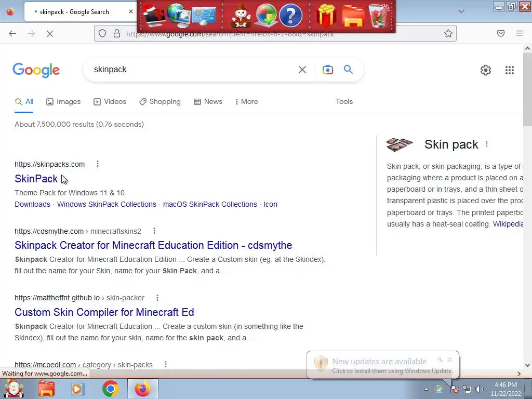Open the tracking protection shield icon
The width and height of the screenshot is (532, 399).
pyautogui.click(x=102, y=33)
